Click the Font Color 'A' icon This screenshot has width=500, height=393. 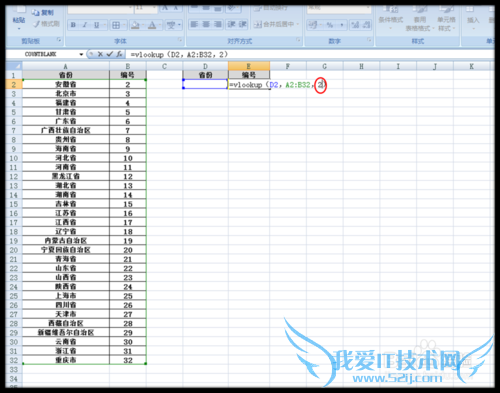coord(152,25)
